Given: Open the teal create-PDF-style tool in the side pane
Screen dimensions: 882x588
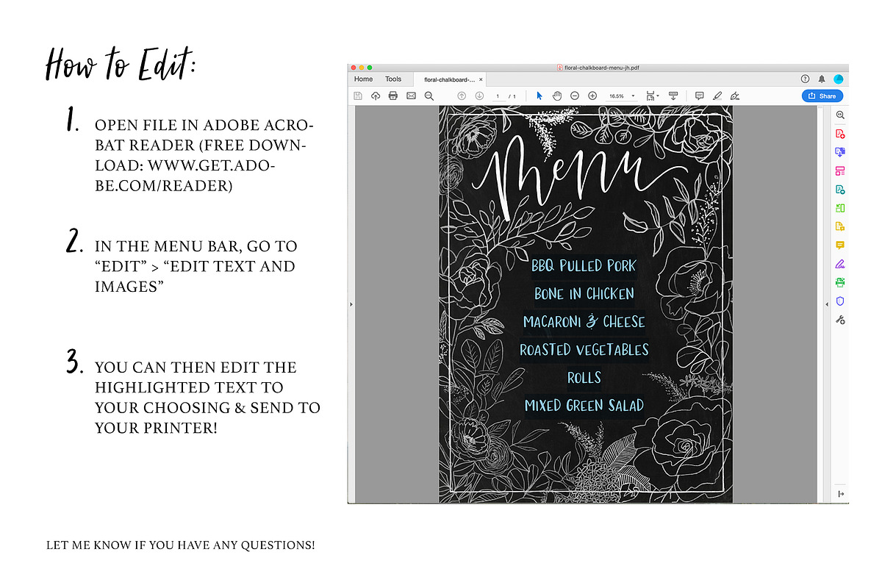Looking at the screenshot, I should [x=840, y=190].
